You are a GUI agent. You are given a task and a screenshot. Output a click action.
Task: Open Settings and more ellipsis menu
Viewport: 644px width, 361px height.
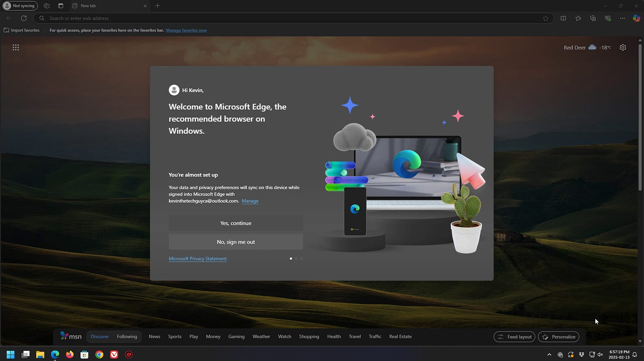tap(623, 18)
